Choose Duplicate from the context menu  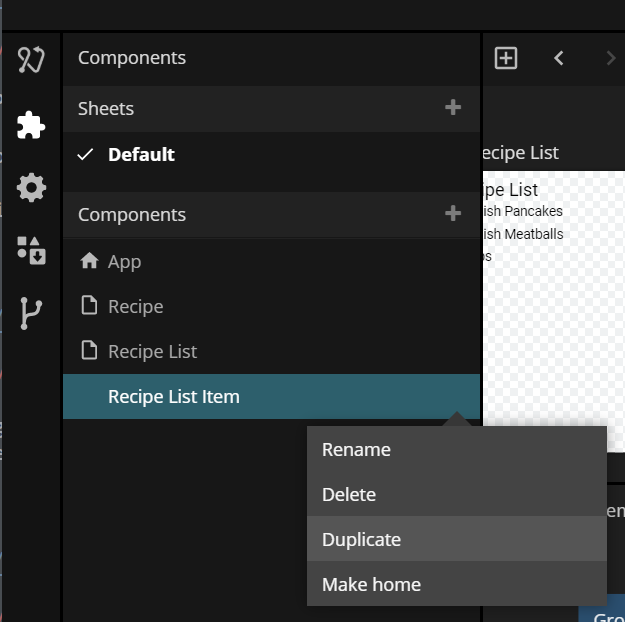[x=361, y=540]
